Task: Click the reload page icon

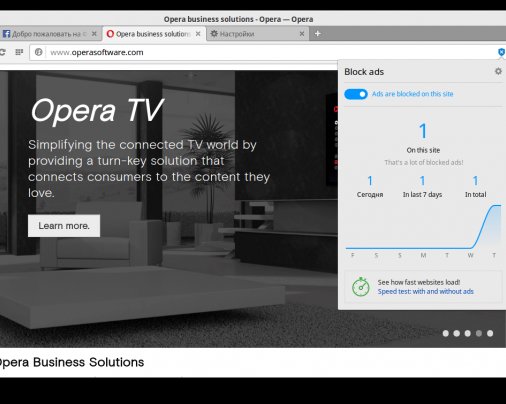Action: [3, 52]
